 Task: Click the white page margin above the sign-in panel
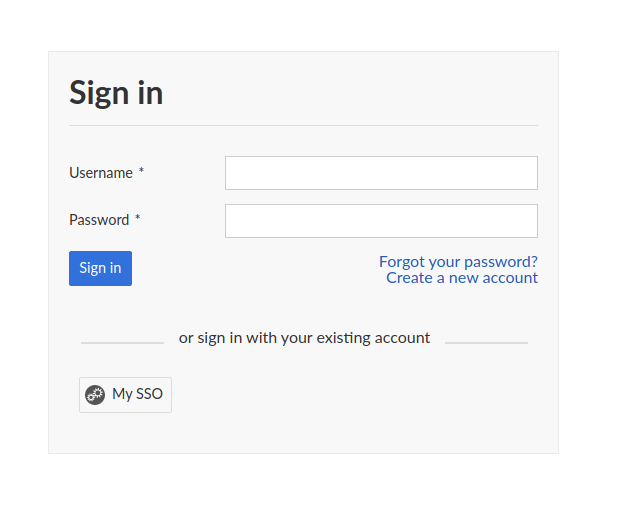tap(303, 25)
